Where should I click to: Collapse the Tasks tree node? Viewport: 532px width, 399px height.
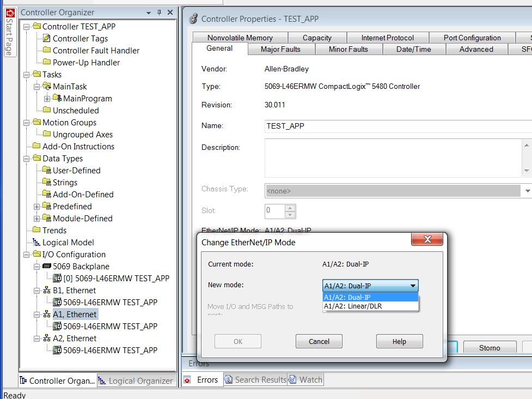[x=27, y=75]
